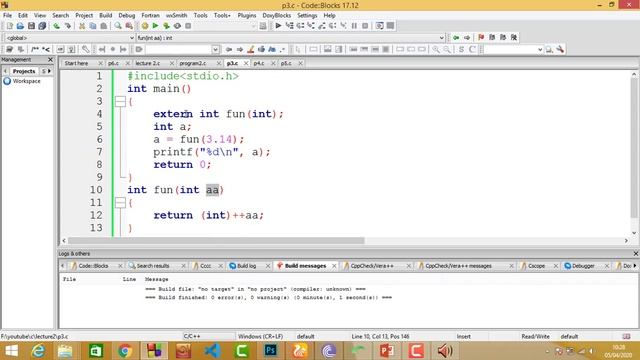
Task: Open PowerPoint from the taskbar
Action: (387, 351)
